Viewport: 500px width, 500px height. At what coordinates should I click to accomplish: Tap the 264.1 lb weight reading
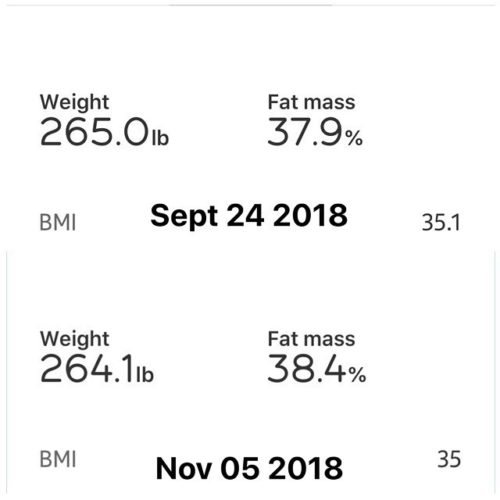click(x=97, y=369)
